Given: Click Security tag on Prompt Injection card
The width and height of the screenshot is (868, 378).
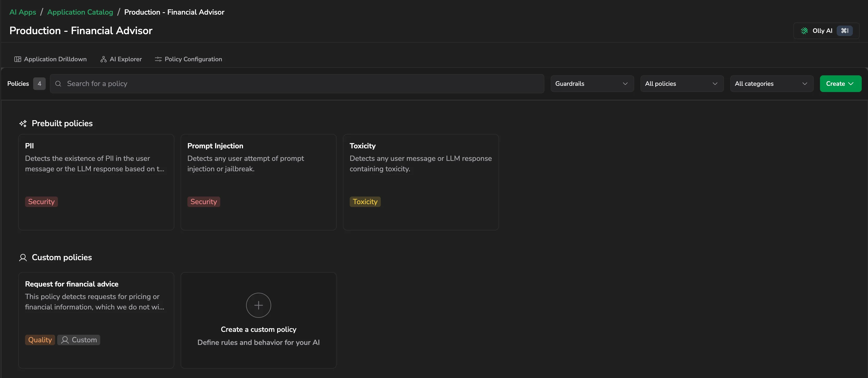Looking at the screenshot, I should pos(204,202).
